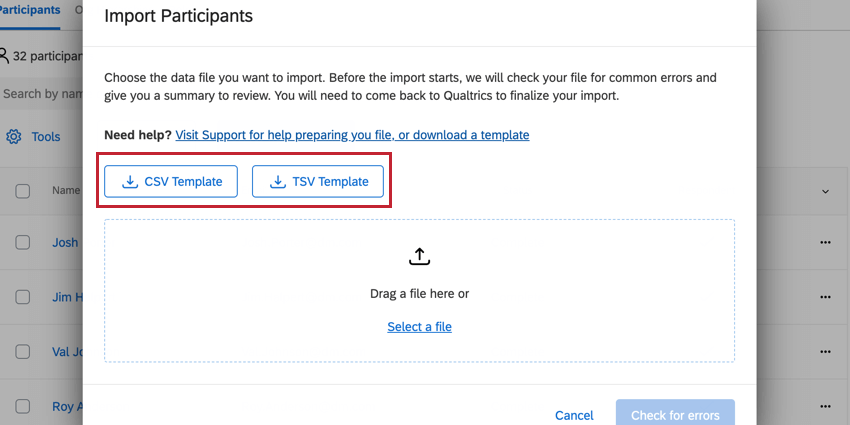The height and width of the screenshot is (425, 850).
Task: Select the checkbox for Val's row
Action: point(23,352)
